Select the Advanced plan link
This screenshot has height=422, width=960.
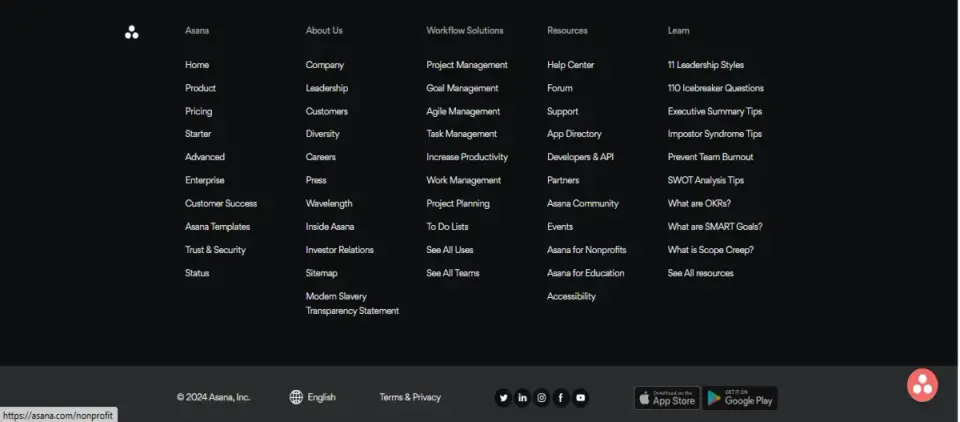tap(205, 157)
